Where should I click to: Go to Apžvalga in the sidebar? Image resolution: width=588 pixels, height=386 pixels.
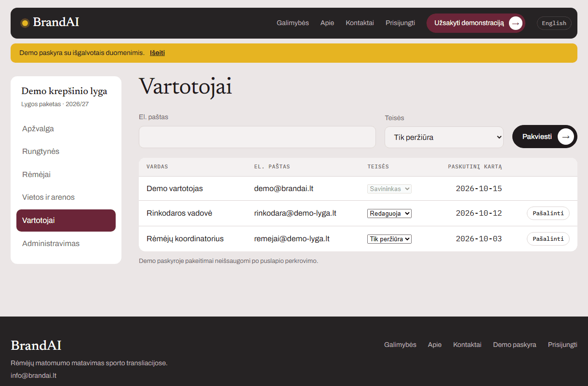coord(66,129)
